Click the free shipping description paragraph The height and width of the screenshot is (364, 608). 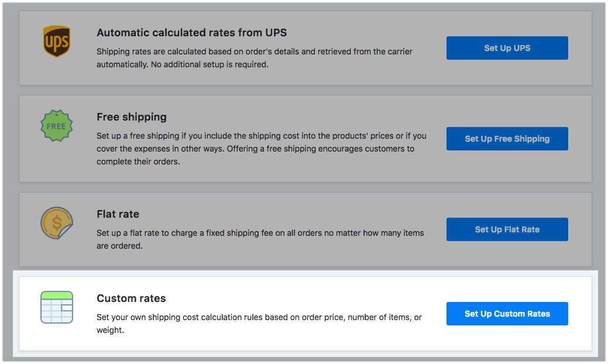261,149
